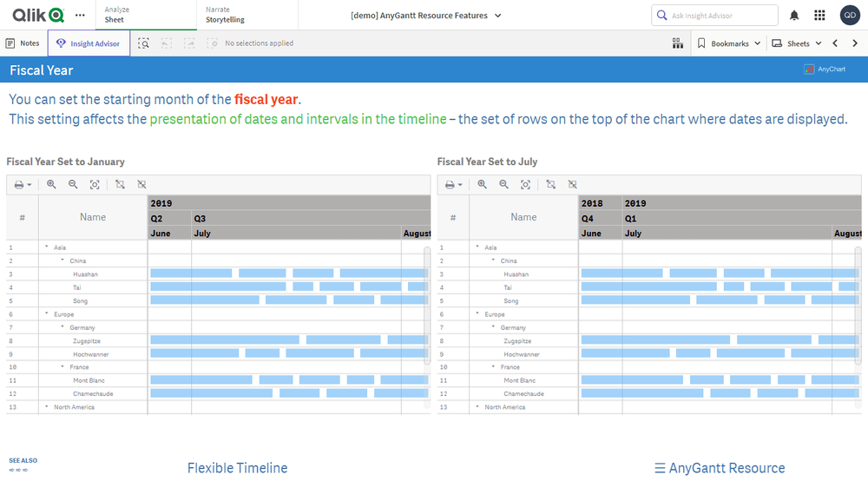
Task: Collapse the Asia row in January chart
Action: pyautogui.click(x=46, y=247)
